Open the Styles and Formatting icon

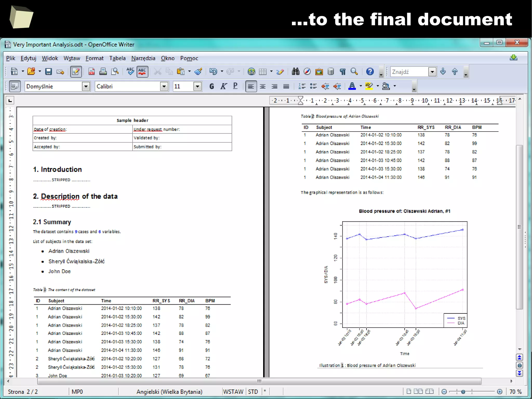click(x=15, y=86)
